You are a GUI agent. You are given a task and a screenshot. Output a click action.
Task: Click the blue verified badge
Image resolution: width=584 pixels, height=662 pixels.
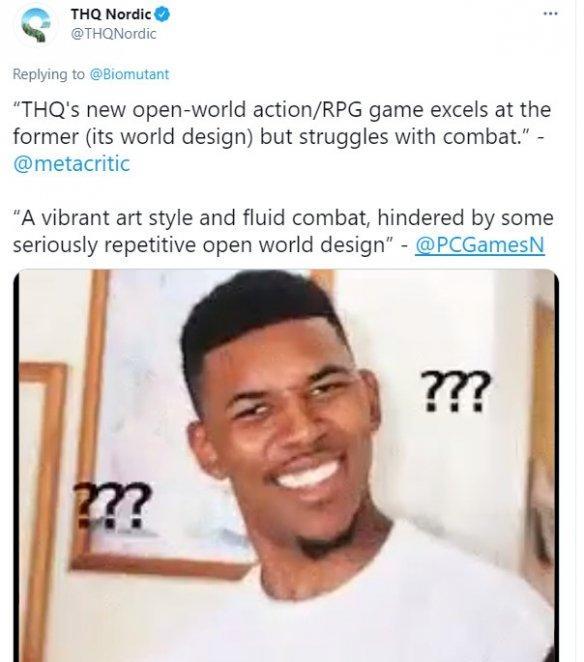[x=163, y=15]
